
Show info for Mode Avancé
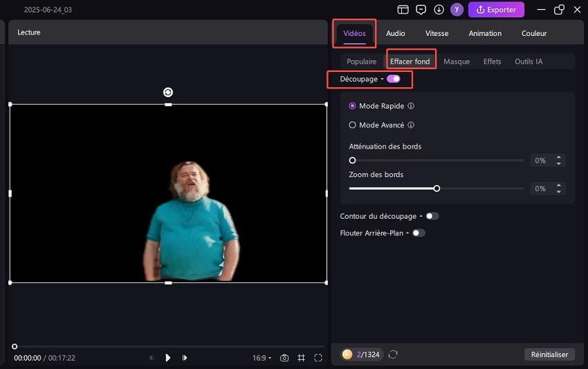pos(411,125)
